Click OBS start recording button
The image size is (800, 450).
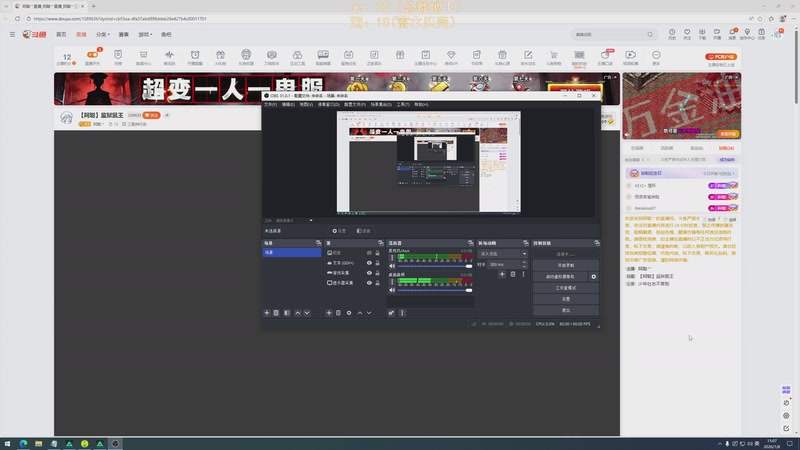pyautogui.click(x=565, y=265)
